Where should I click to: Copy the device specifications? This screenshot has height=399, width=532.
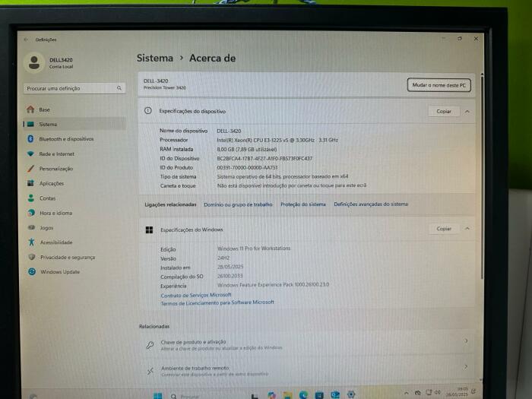point(443,111)
